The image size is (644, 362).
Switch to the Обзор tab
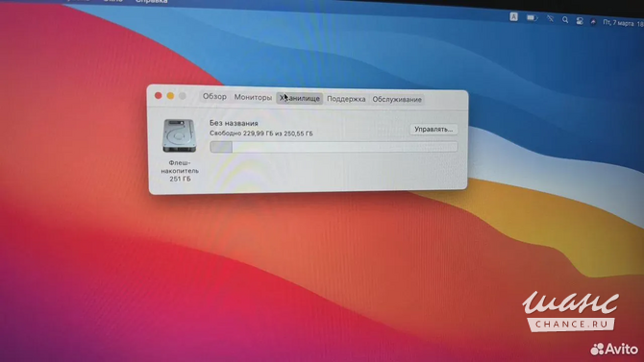[x=214, y=96]
